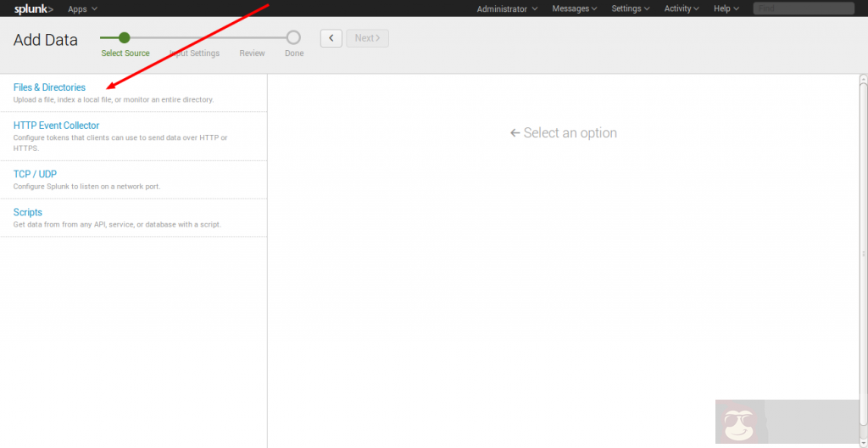Click the Done step circle
Screen dimensions: 868x448
[x=293, y=37]
